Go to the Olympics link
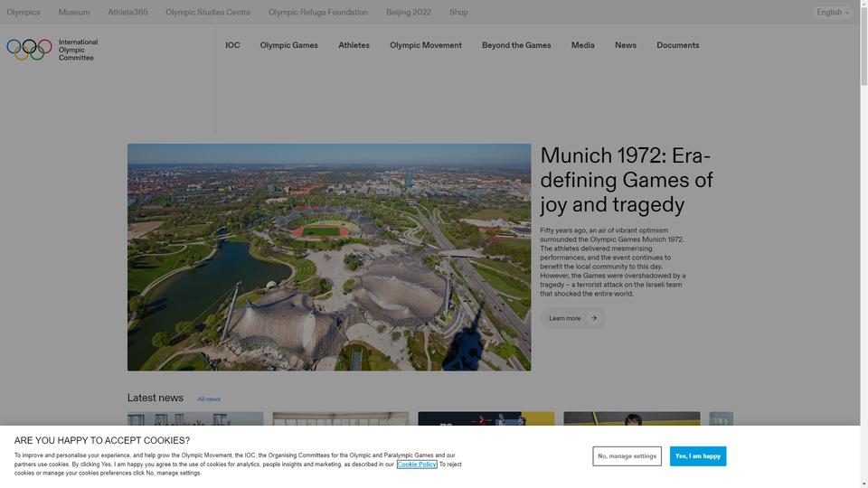 pyautogui.click(x=24, y=12)
